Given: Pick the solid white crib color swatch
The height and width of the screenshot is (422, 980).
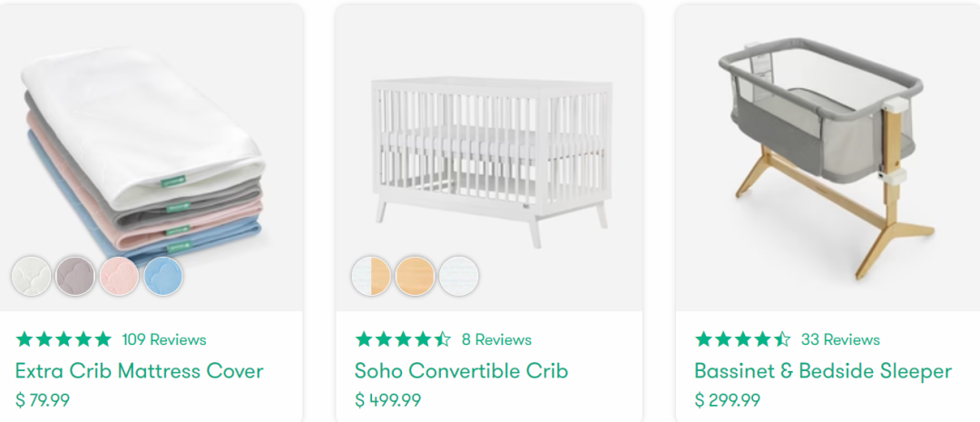Looking at the screenshot, I should pyautogui.click(x=459, y=276).
